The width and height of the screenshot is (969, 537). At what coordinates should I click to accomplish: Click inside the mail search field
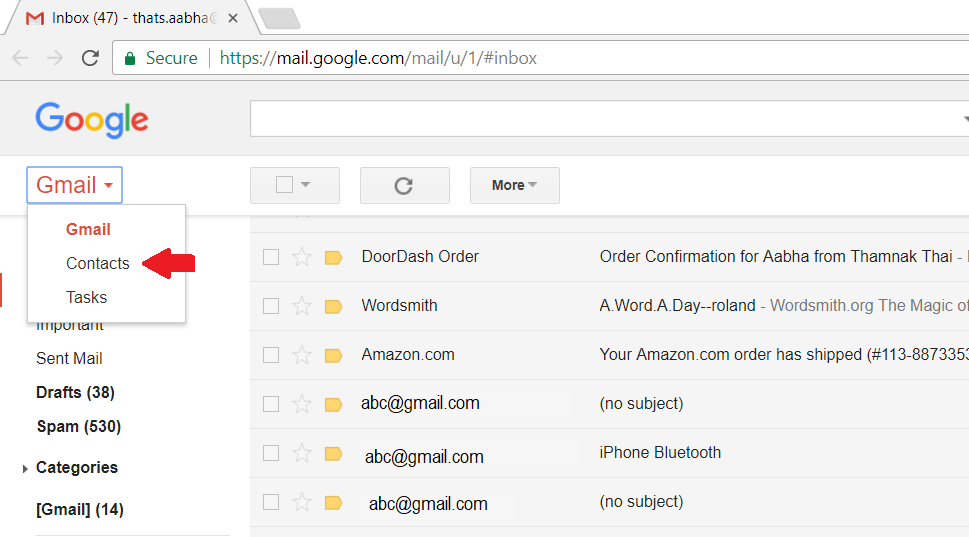pyautogui.click(x=609, y=119)
